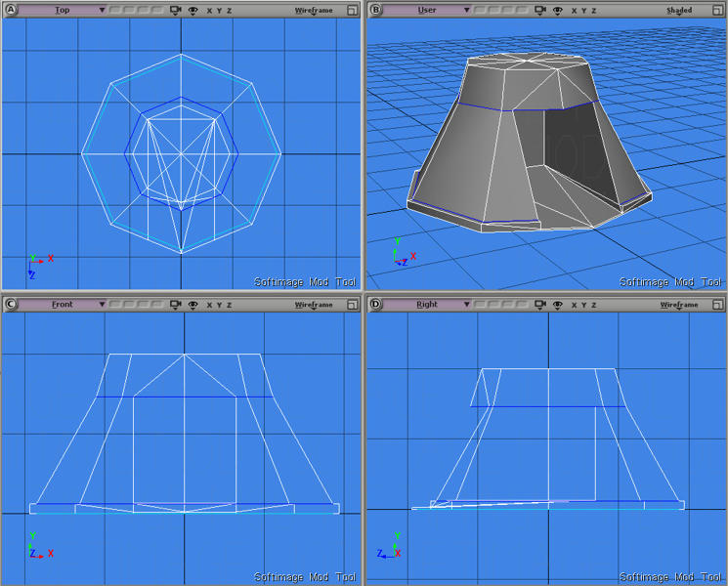Maximize the User viewport with resize icon
Image resolution: width=728 pixels, height=586 pixels.
coord(717,10)
